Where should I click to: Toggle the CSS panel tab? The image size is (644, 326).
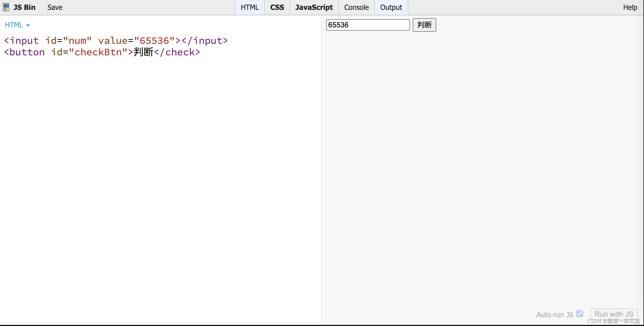click(x=277, y=7)
